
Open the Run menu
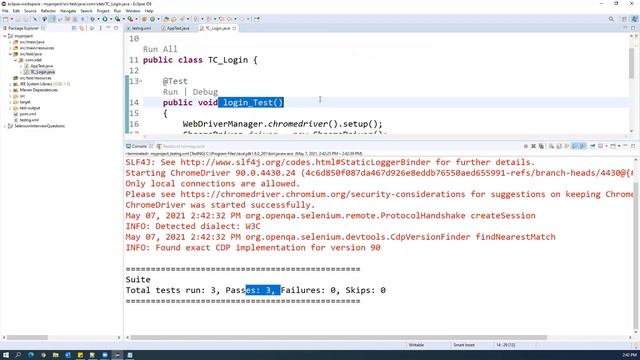(117, 11)
